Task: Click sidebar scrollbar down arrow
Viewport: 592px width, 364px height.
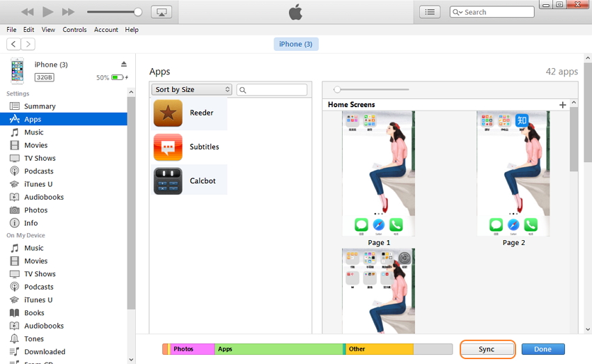Action: coord(131,359)
